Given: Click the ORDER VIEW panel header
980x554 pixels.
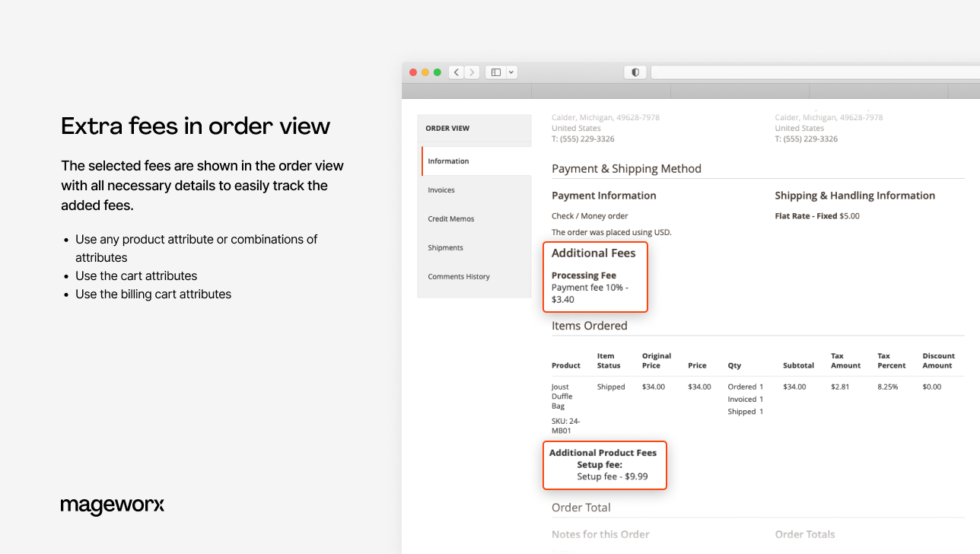Looking at the screenshot, I should [448, 128].
